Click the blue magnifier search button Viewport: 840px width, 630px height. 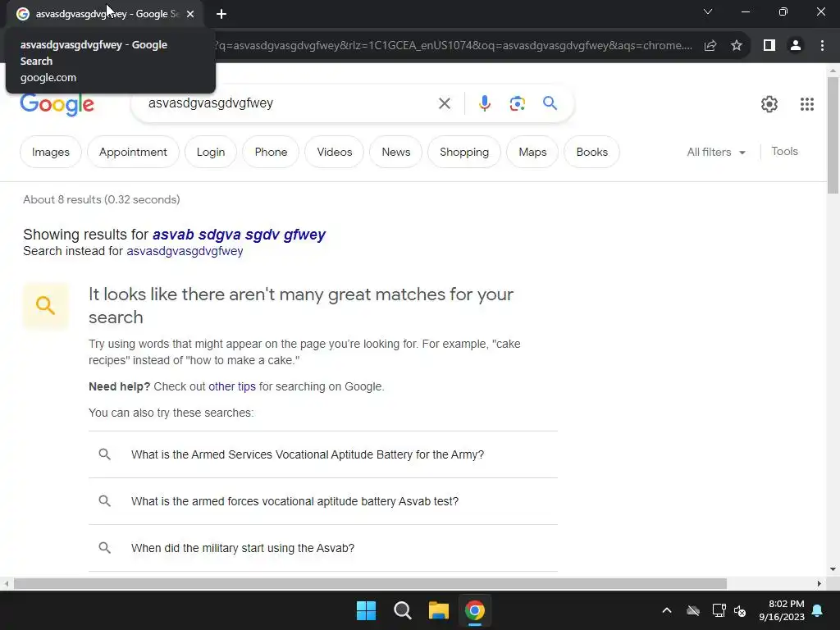(550, 103)
